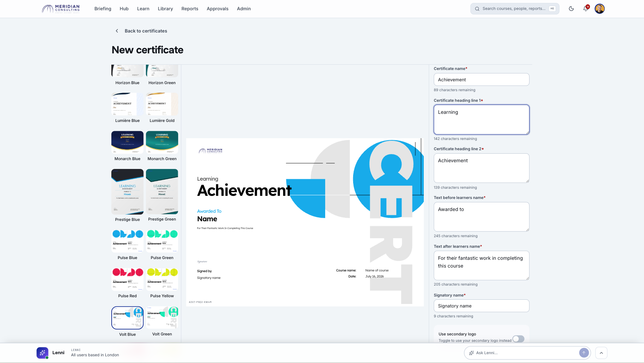Toggle dark mode moon icon
The width and height of the screenshot is (644, 363).
(571, 8)
